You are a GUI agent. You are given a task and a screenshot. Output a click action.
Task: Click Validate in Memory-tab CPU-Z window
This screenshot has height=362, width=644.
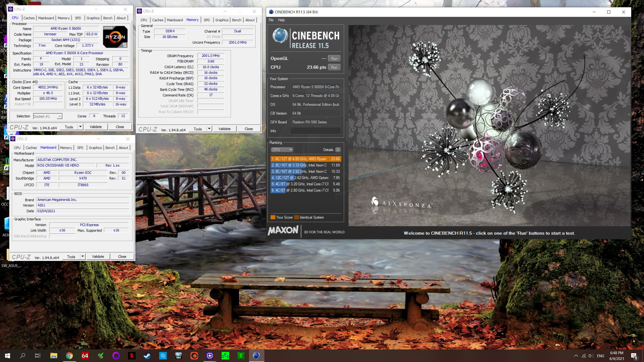pyautogui.click(x=224, y=129)
